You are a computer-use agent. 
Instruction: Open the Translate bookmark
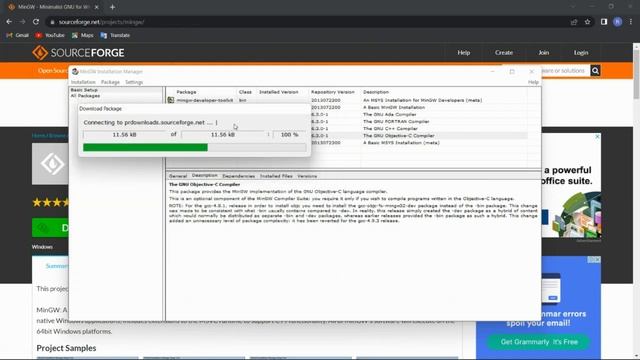click(x=115, y=36)
